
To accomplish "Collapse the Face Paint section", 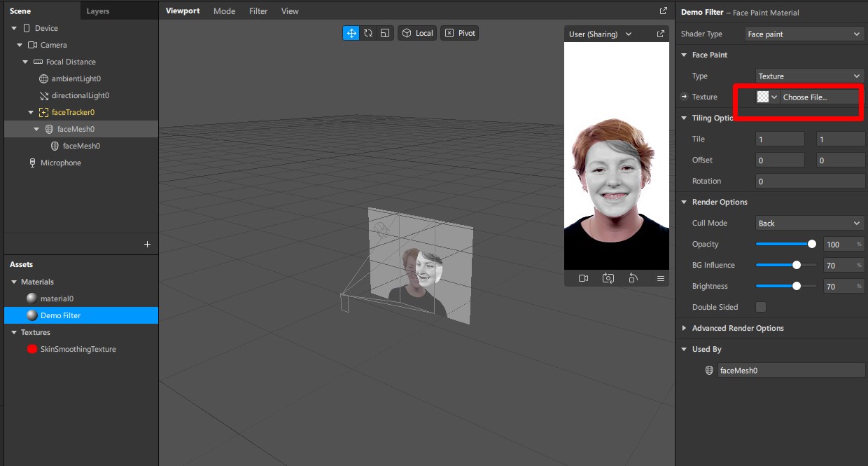I will 684,55.
